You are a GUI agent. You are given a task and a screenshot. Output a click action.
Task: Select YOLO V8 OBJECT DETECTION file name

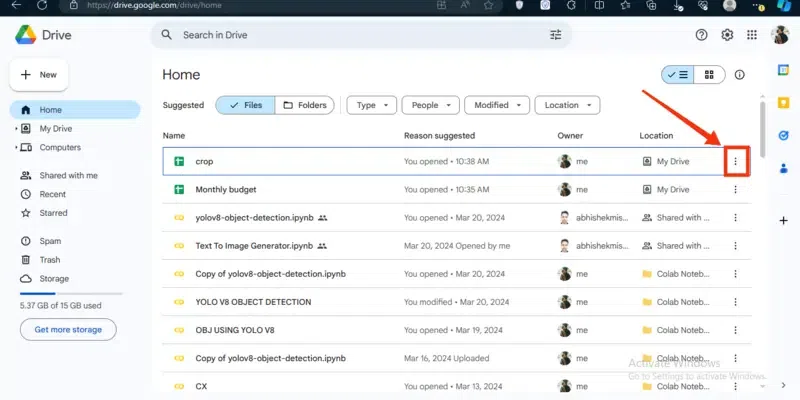tap(253, 302)
